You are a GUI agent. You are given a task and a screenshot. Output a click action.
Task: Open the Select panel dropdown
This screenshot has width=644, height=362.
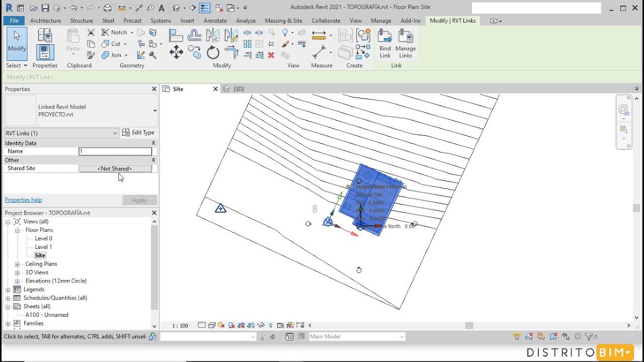pos(17,65)
